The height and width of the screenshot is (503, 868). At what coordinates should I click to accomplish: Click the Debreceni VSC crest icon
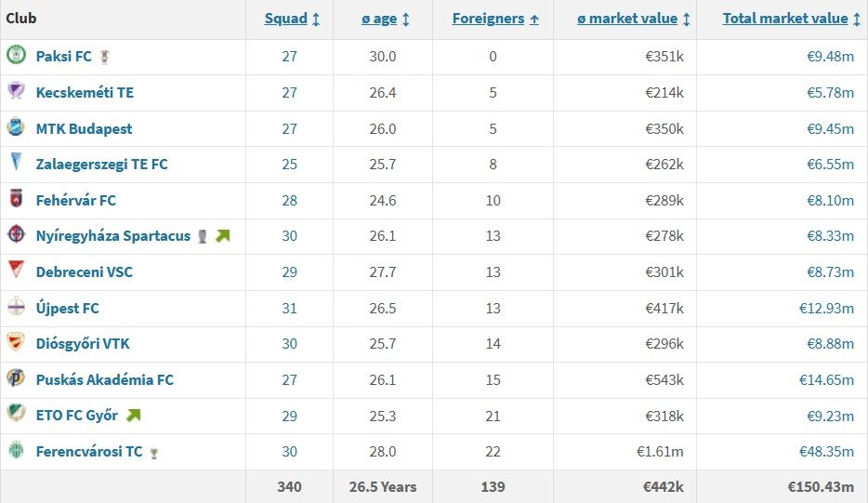(16, 270)
